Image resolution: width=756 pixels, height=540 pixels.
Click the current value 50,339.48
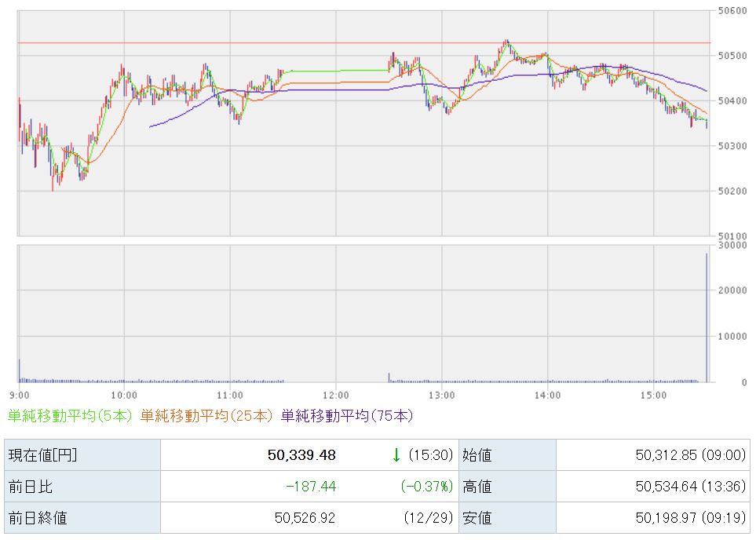tap(301, 455)
